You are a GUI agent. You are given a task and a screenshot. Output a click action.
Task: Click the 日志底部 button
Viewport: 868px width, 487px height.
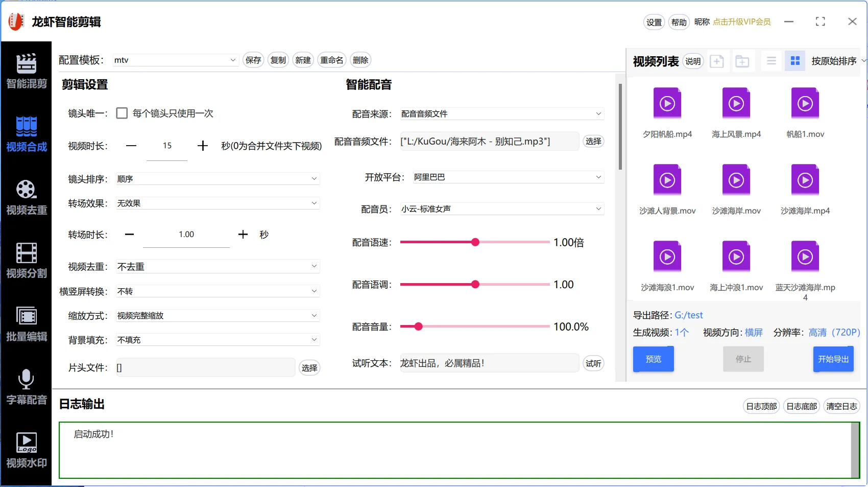coord(802,406)
